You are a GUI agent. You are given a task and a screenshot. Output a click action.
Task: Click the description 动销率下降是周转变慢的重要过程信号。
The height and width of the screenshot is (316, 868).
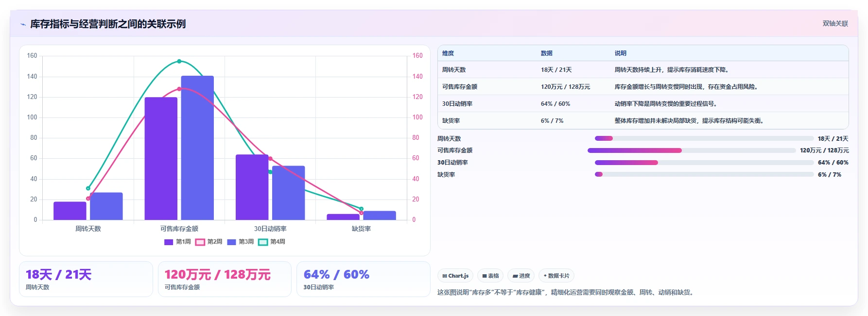pyautogui.click(x=666, y=104)
